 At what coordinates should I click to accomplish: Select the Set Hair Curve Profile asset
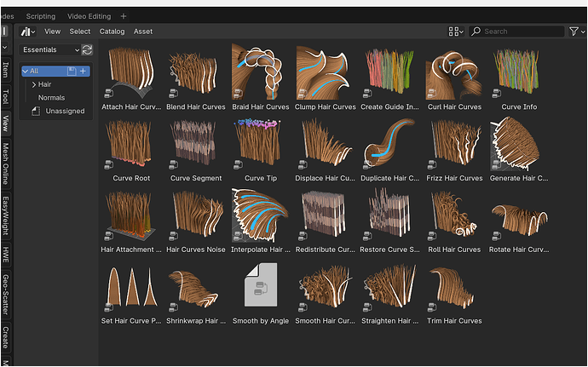(131, 292)
